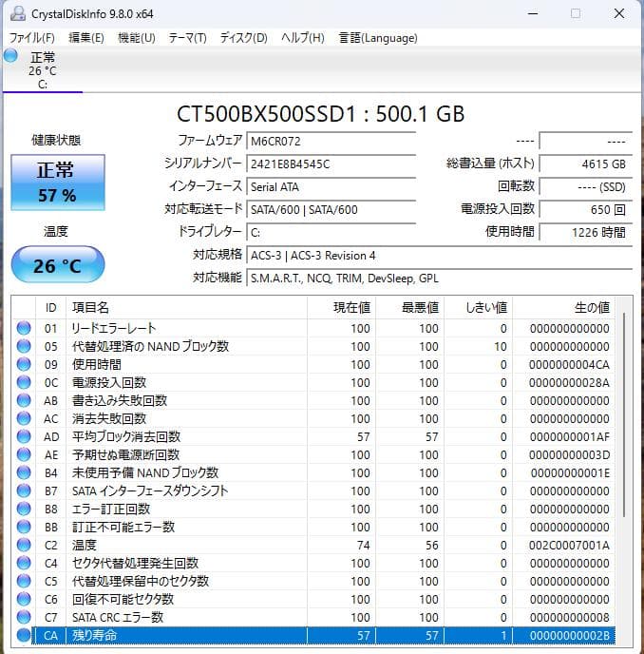
Task: Click the status orb for ID 05 row
Action: coord(24,346)
